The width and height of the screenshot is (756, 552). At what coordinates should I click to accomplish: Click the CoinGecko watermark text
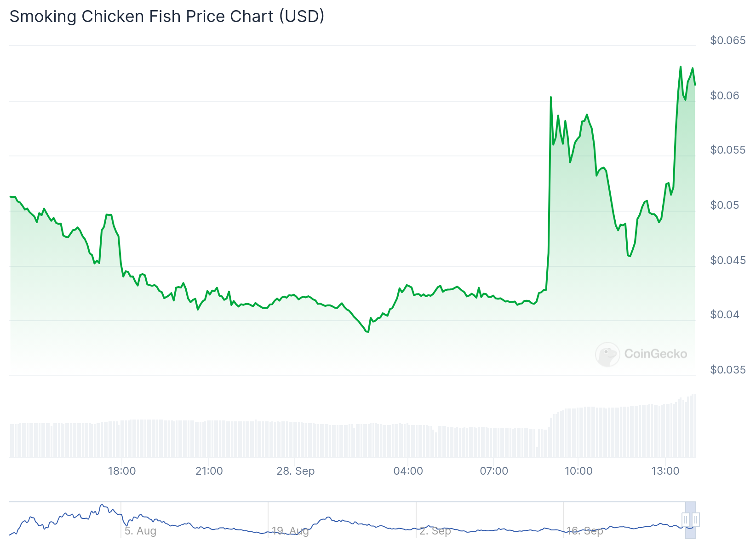click(x=655, y=354)
